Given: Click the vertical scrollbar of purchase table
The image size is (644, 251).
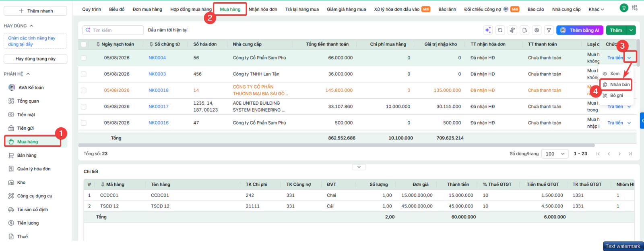Looking at the screenshot, I should (x=638, y=52).
